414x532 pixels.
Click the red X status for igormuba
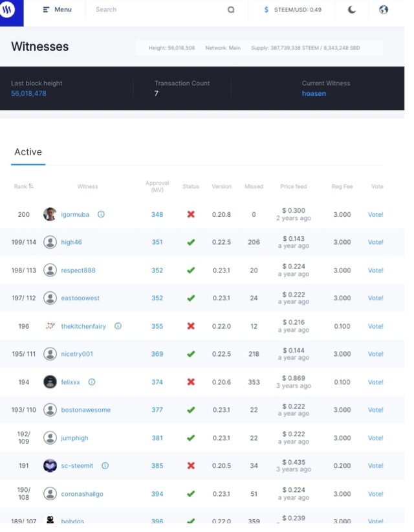pos(191,214)
